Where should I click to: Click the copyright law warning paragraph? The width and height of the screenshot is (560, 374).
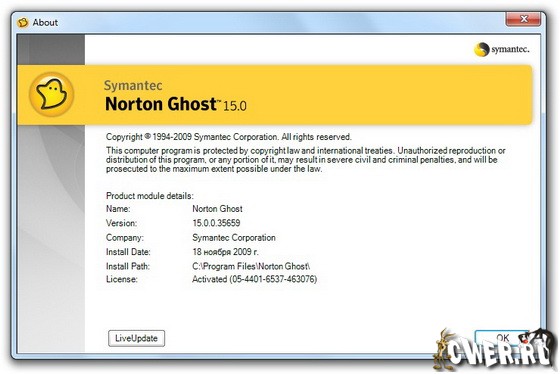point(306,160)
